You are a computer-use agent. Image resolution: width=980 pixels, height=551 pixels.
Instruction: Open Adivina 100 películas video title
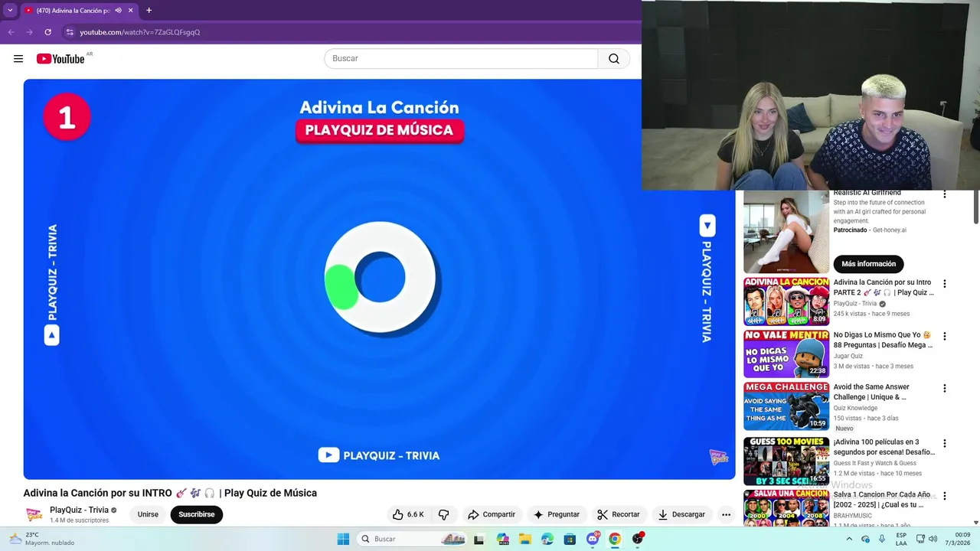884,447
